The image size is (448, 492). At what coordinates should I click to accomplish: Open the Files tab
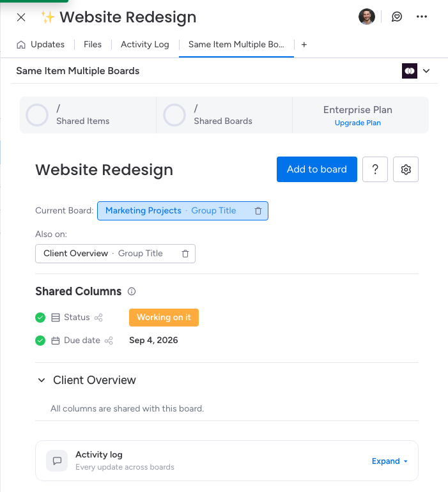point(93,45)
